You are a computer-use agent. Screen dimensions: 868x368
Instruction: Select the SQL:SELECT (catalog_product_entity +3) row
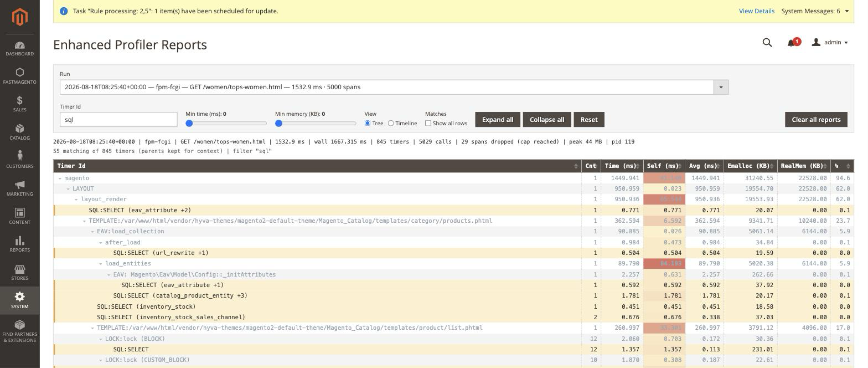[x=453, y=296]
